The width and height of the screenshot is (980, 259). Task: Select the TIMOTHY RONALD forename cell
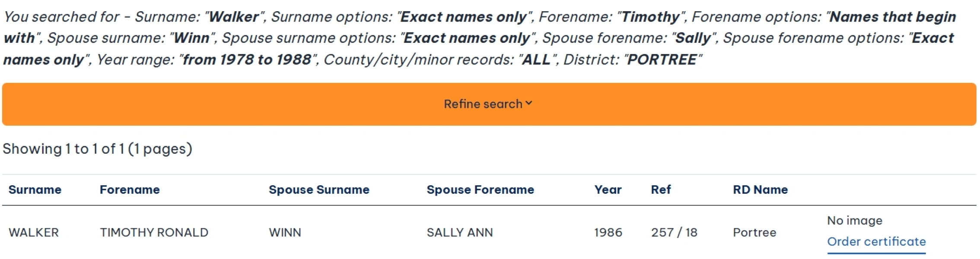(154, 233)
